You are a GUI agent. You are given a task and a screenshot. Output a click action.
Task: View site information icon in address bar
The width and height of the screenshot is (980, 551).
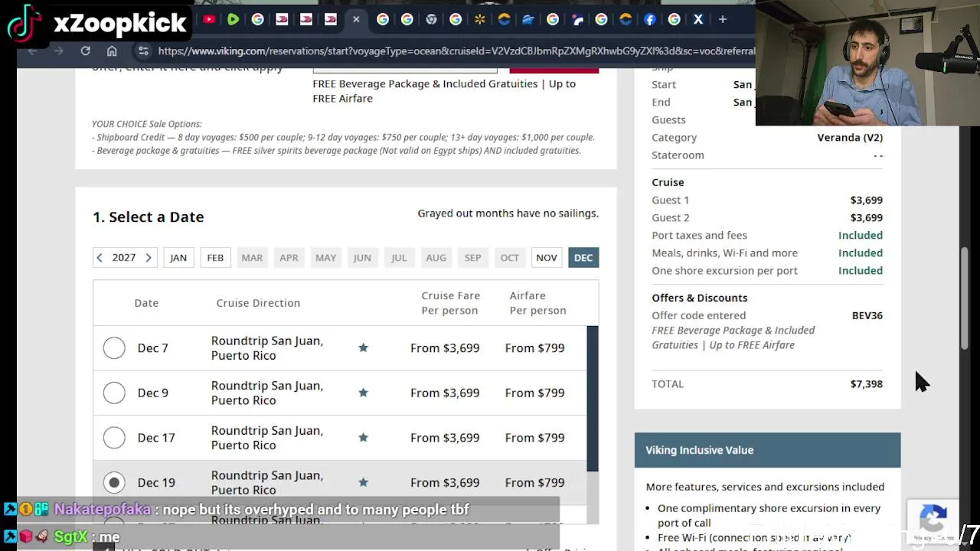point(143,51)
